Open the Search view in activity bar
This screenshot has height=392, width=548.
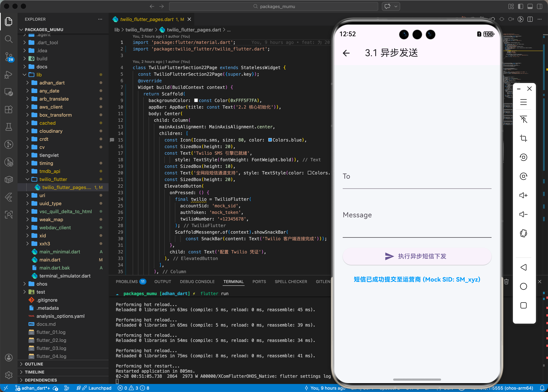click(9, 39)
